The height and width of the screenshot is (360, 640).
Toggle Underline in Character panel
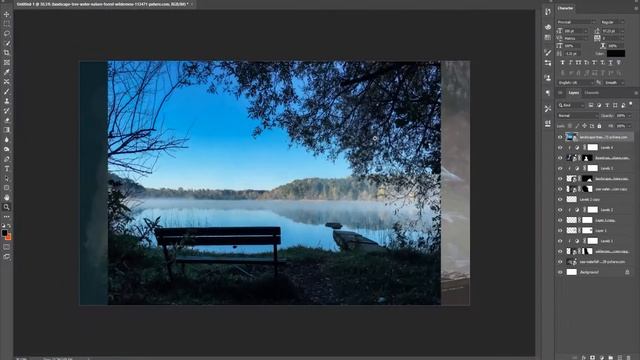point(611,62)
